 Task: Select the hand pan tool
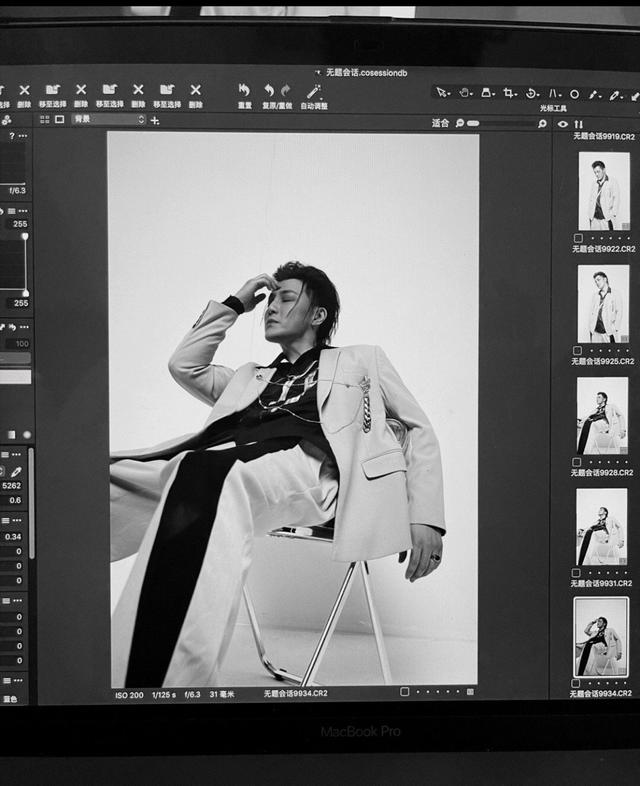464,92
